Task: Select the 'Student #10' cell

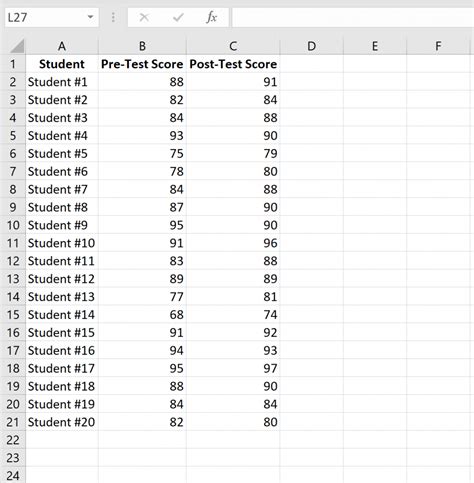Action: point(62,243)
